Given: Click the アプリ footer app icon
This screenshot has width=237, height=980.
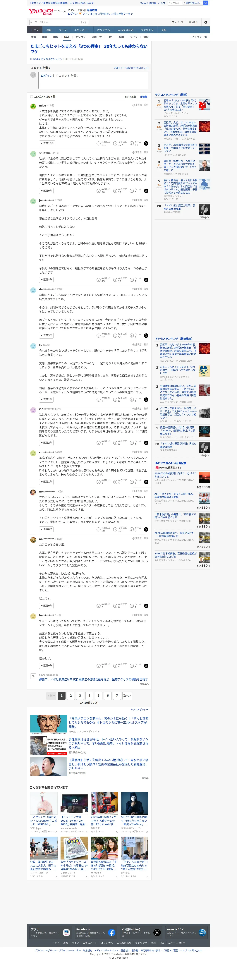Looking at the screenshot, I should 66,932.
